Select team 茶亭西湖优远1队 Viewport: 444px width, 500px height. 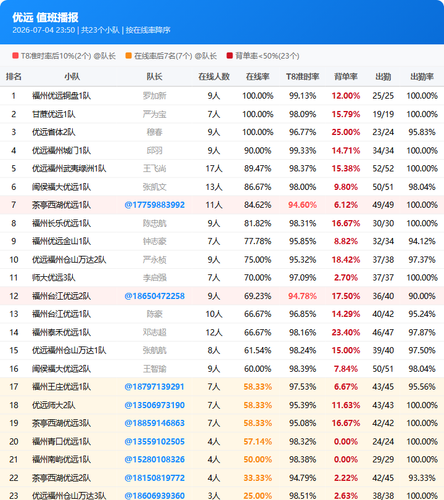tap(61, 205)
